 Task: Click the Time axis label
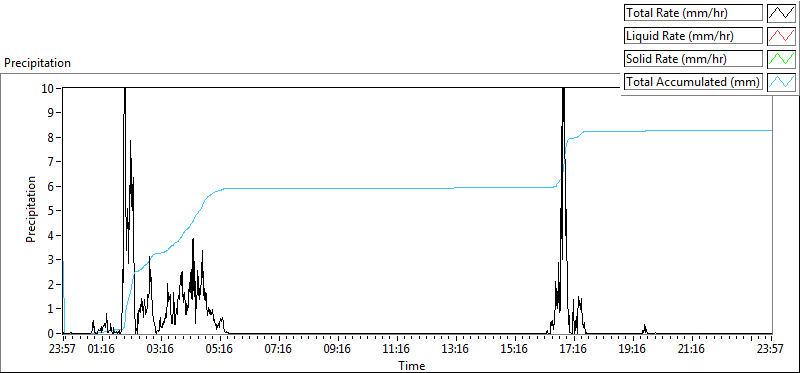411,366
